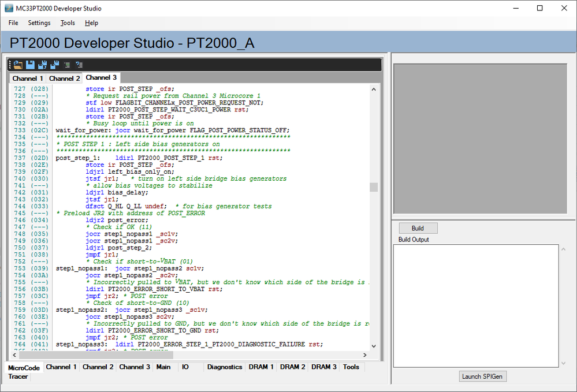The width and height of the screenshot is (577, 392).
Task: Click 'ldjr1 left_bias_only_on;' on line 739
Action: [130, 171]
